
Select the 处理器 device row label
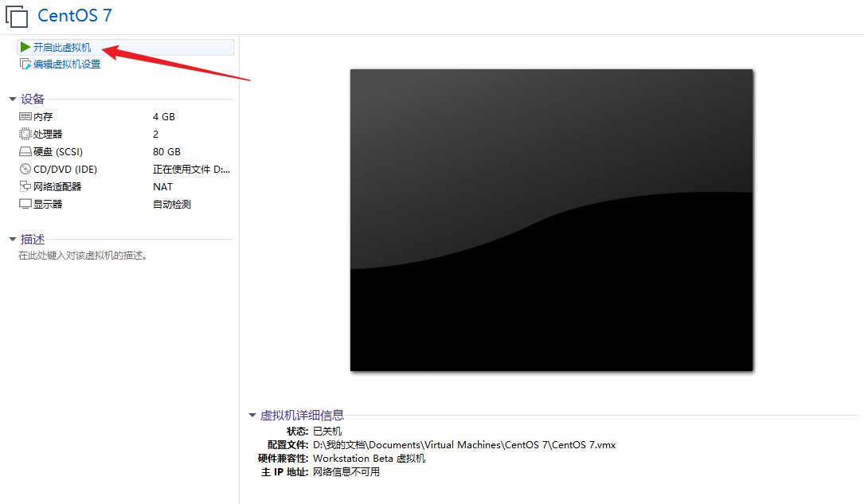pos(48,134)
